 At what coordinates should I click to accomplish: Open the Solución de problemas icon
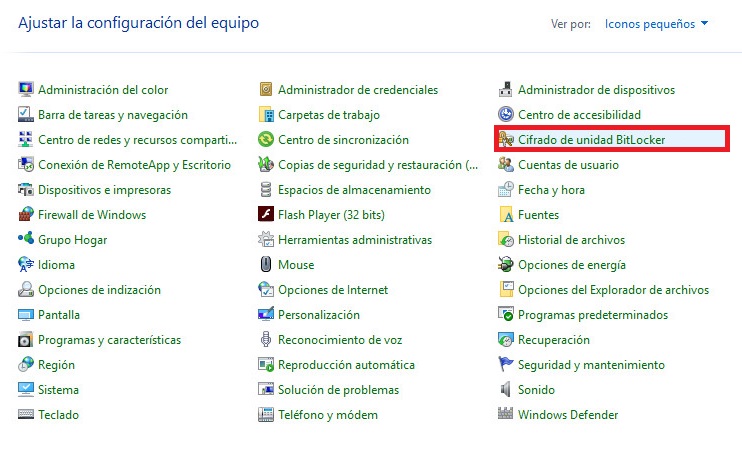(x=266, y=389)
